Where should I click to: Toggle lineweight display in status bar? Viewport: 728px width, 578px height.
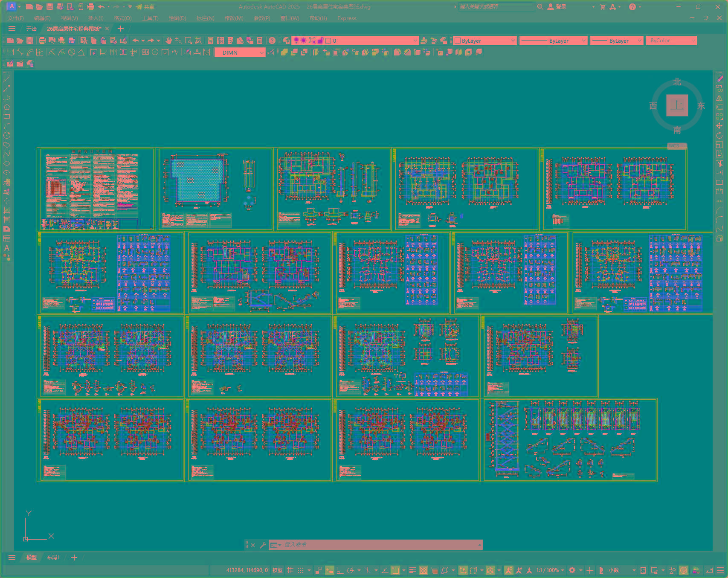coord(412,570)
